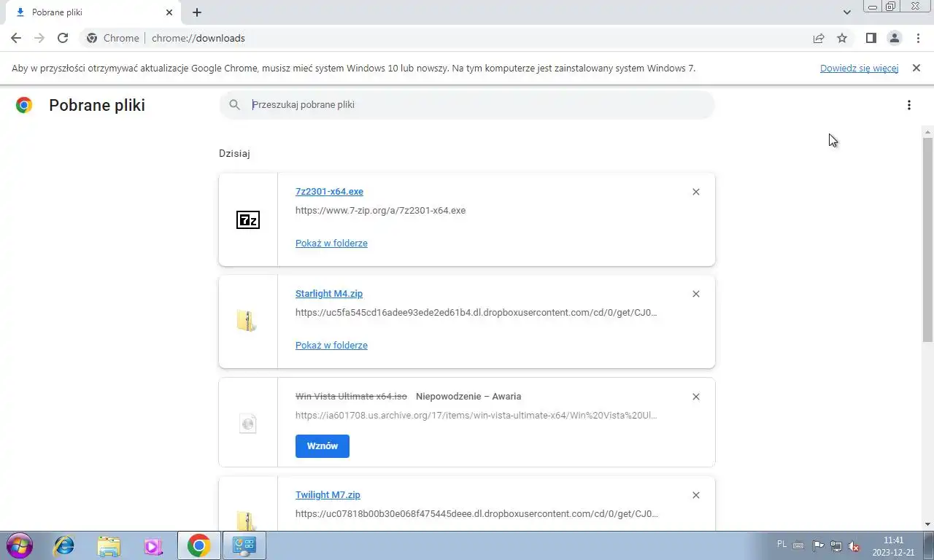Focus the 'Przeszukaj pobrane pliki' search field
Viewport: 934px width, 560px height.
(467, 104)
